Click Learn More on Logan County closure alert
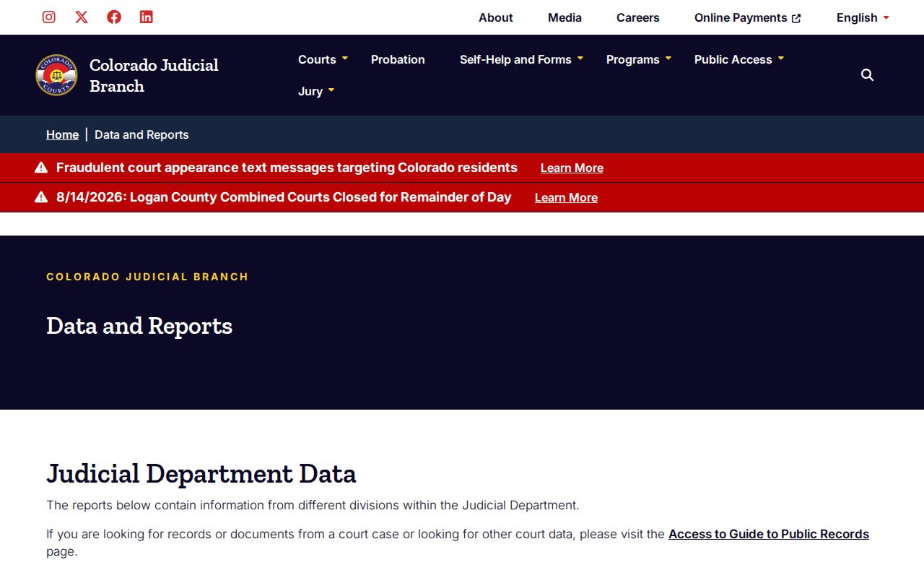924x578 pixels. click(566, 197)
